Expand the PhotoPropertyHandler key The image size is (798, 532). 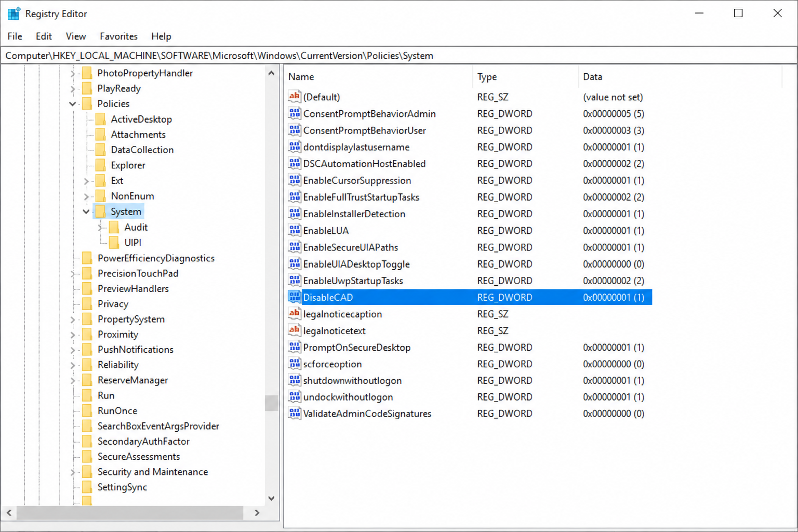[73, 73]
